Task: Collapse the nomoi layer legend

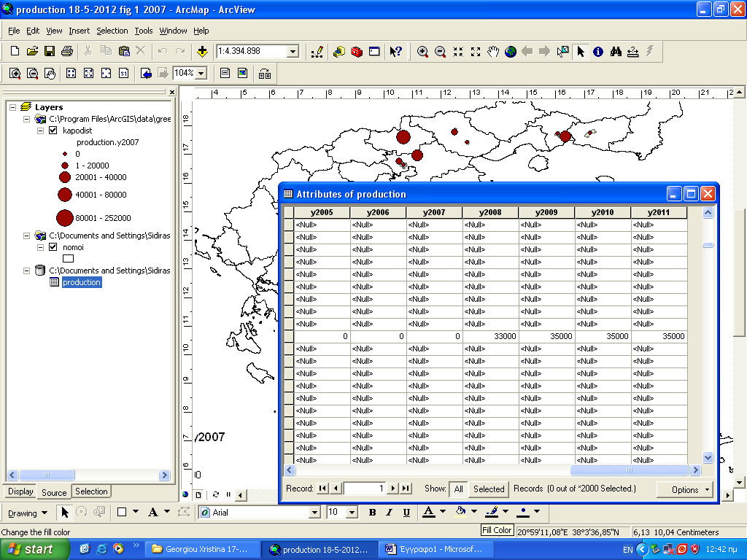Action: tap(40, 247)
